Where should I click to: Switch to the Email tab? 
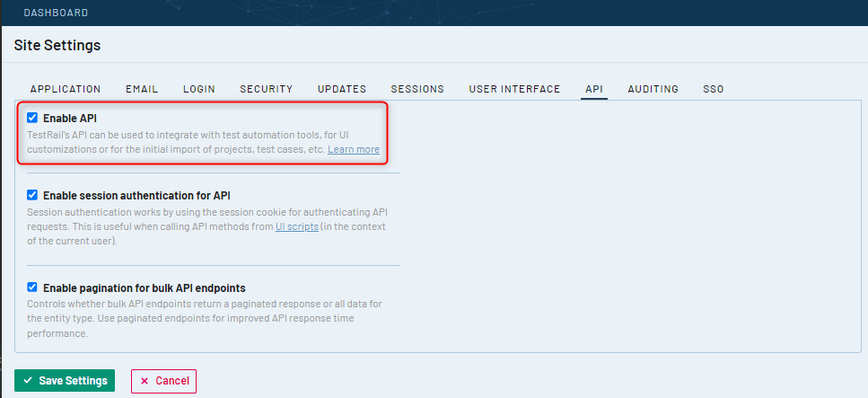(142, 89)
